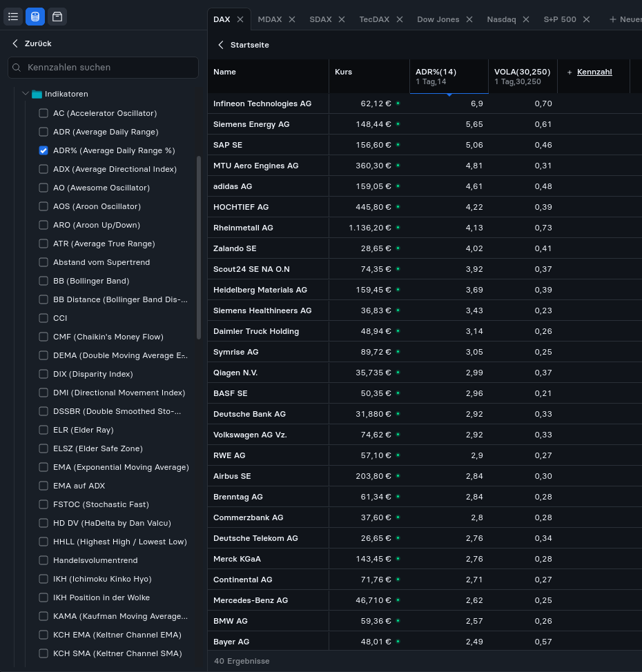Check DIX (Disparity Index) box
This screenshot has width=642, height=672.
coord(43,374)
